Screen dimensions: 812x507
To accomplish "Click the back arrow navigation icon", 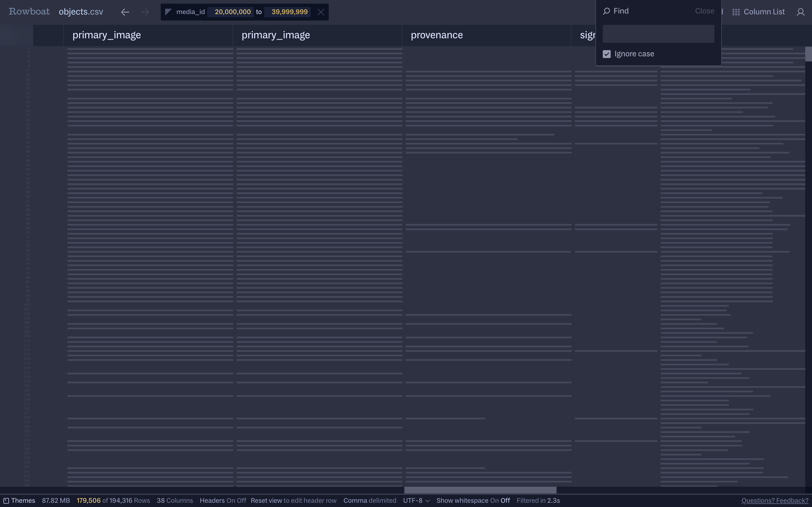I will pos(125,12).
